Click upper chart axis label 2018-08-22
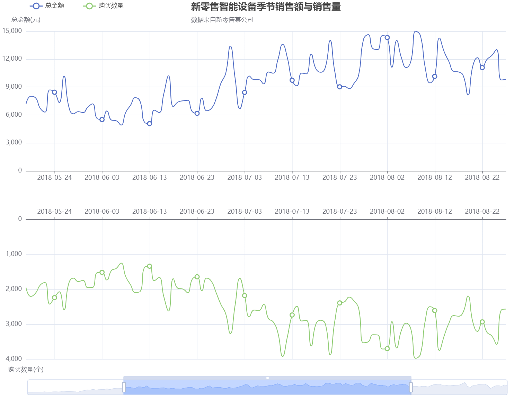This screenshot has height=399, width=532. (482, 178)
